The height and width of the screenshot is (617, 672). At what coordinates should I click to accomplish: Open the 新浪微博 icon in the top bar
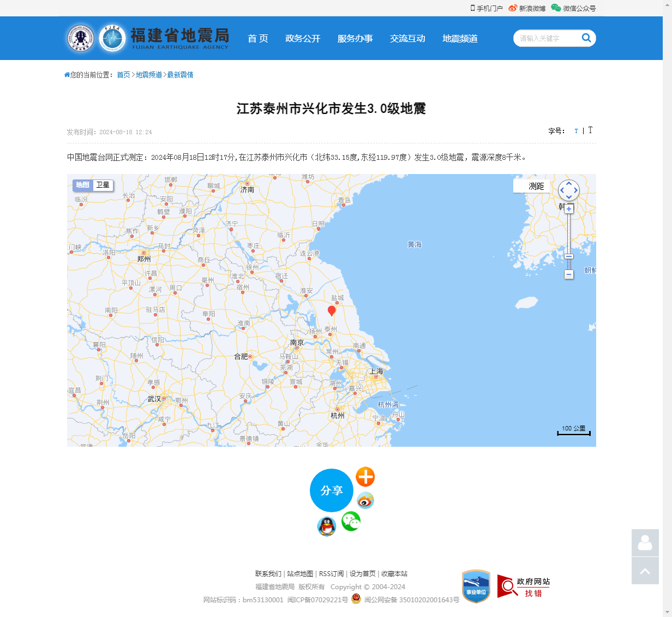pyautogui.click(x=512, y=8)
